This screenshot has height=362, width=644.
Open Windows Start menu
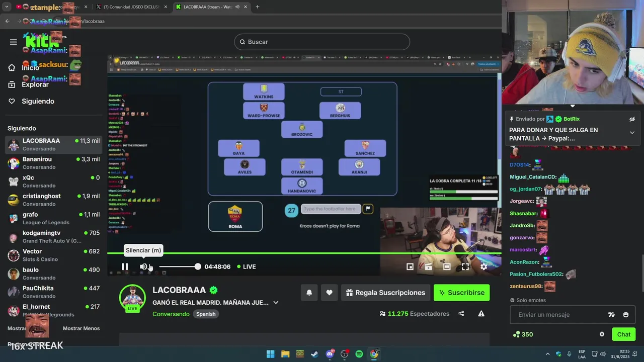tap(271, 354)
